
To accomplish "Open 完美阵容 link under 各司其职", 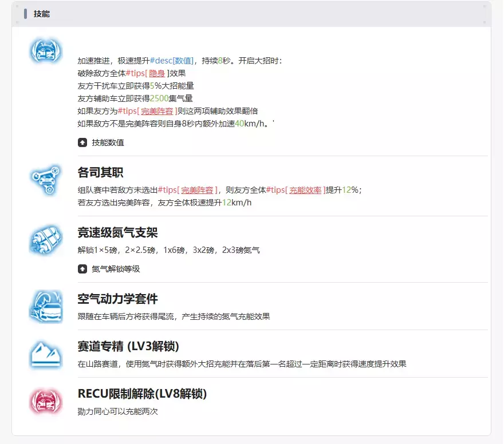I will click(x=198, y=190).
